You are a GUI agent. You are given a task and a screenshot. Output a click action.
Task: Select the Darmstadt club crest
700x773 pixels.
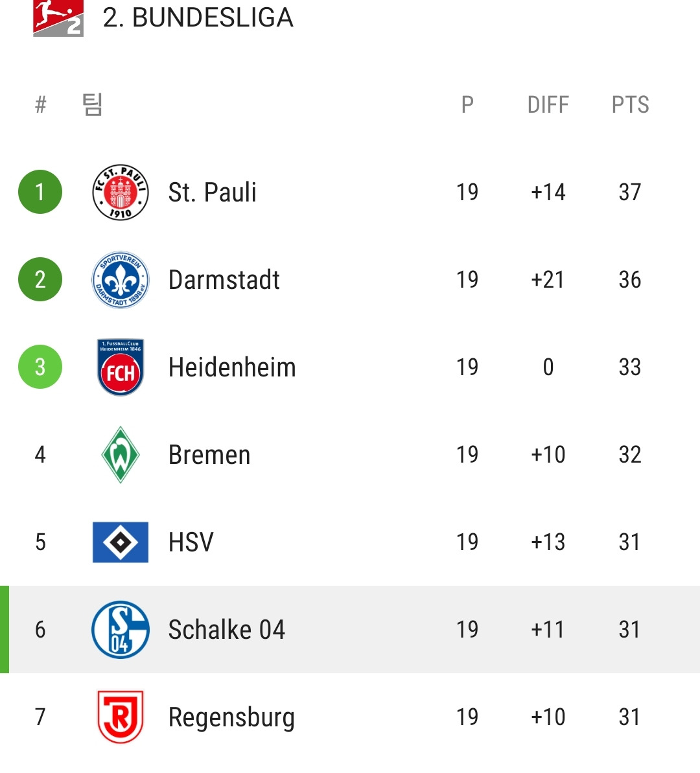point(121,279)
